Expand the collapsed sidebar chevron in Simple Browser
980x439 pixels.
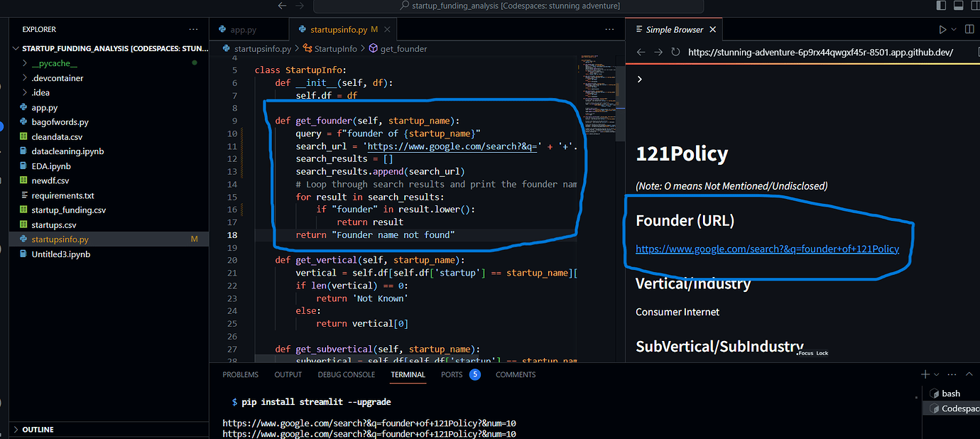tap(639, 79)
